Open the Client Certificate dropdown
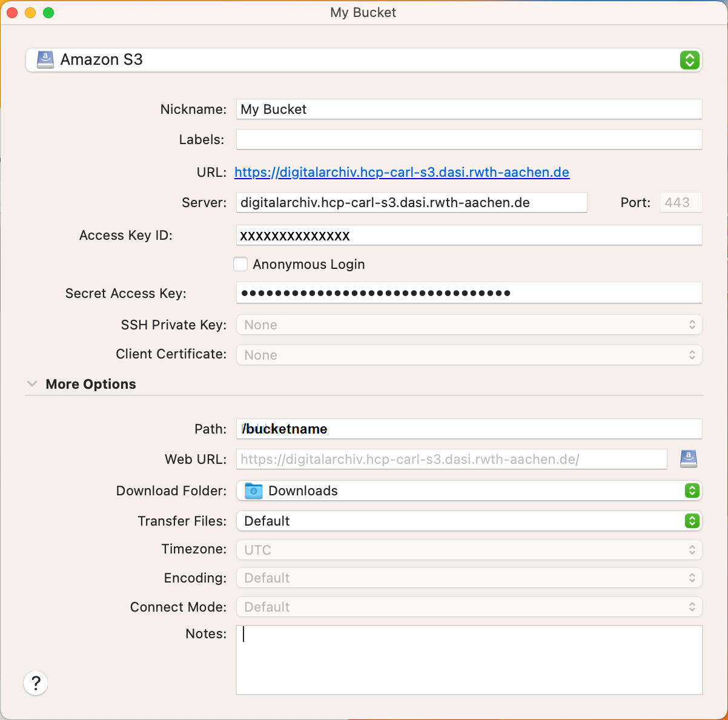Image resolution: width=728 pixels, height=720 pixels. tap(469, 355)
